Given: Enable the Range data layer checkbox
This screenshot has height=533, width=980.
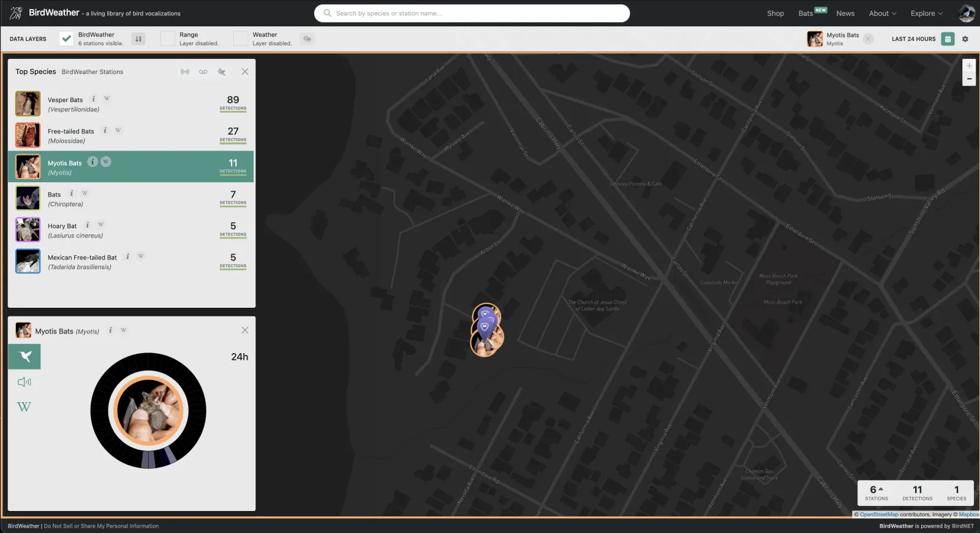Looking at the screenshot, I should click(x=167, y=39).
